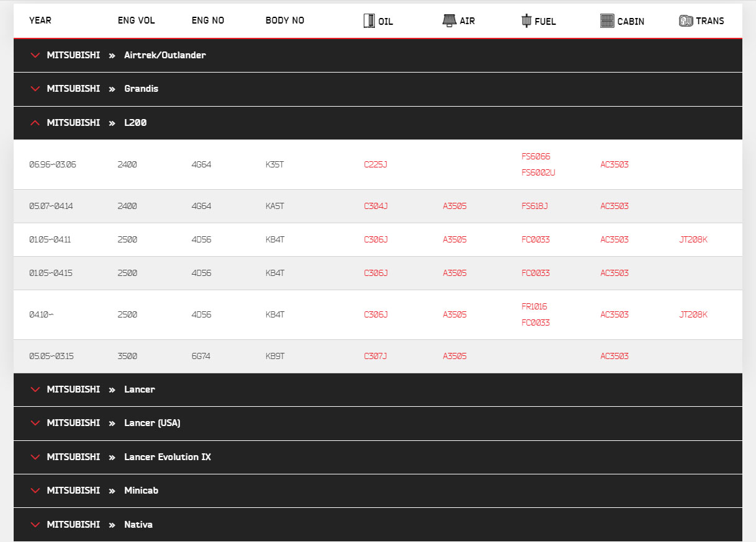Viewport: 756px width, 542px height.
Task: Open oil filter C306J in 01.05~04.15 row
Action: pos(376,273)
